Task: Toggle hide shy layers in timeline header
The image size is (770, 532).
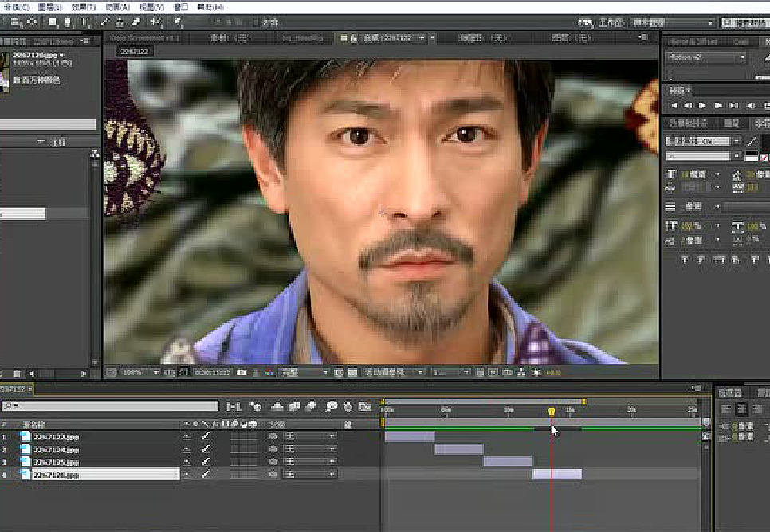Action: pyautogui.click(x=277, y=406)
